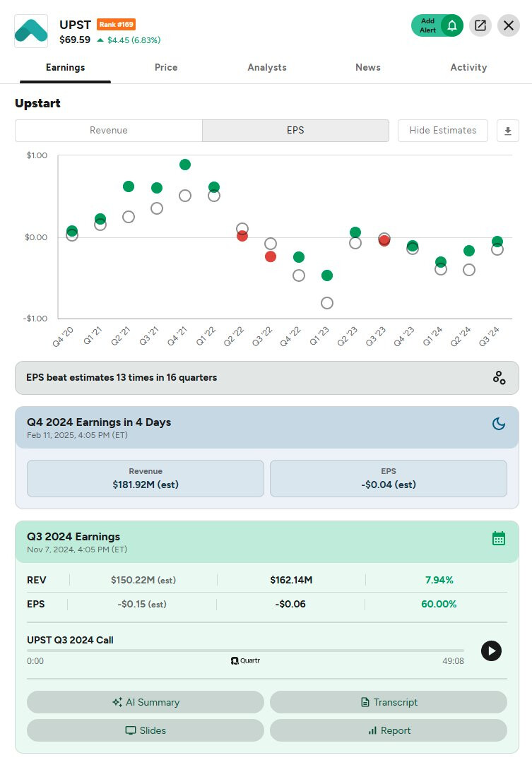
Task: Click the Q3 '22 red EPS miss dot
Action: tap(271, 256)
